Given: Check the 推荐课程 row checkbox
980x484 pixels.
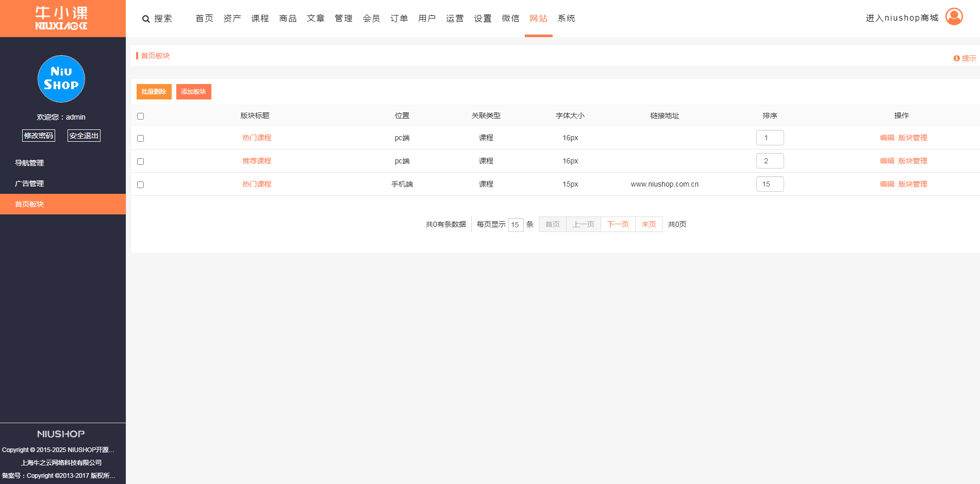Looking at the screenshot, I should pyautogui.click(x=140, y=162).
